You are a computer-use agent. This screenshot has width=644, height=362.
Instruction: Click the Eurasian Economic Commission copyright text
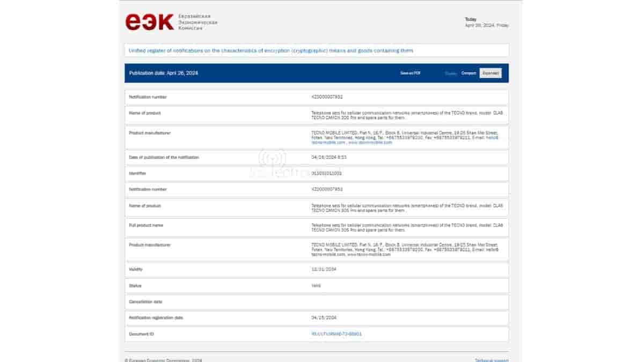point(164,360)
